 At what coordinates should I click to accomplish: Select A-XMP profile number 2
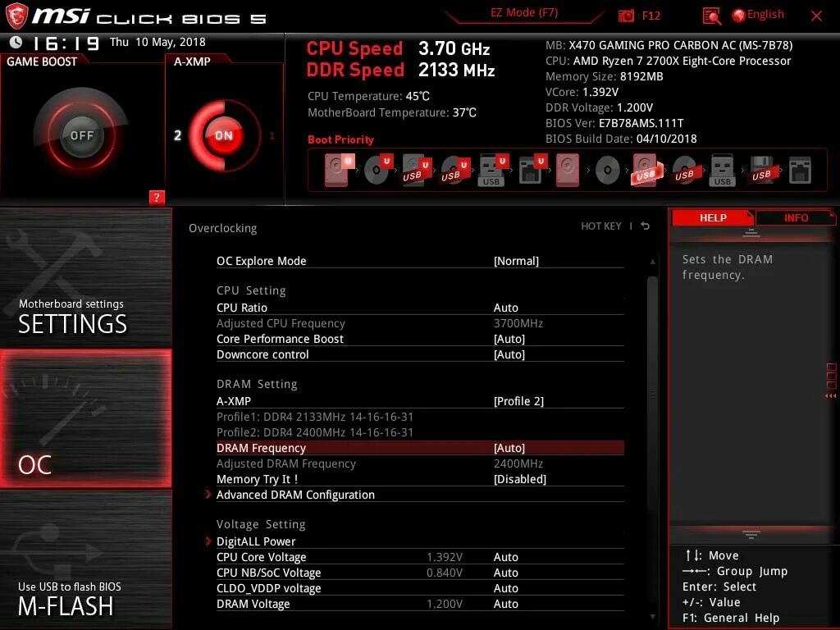pos(177,135)
